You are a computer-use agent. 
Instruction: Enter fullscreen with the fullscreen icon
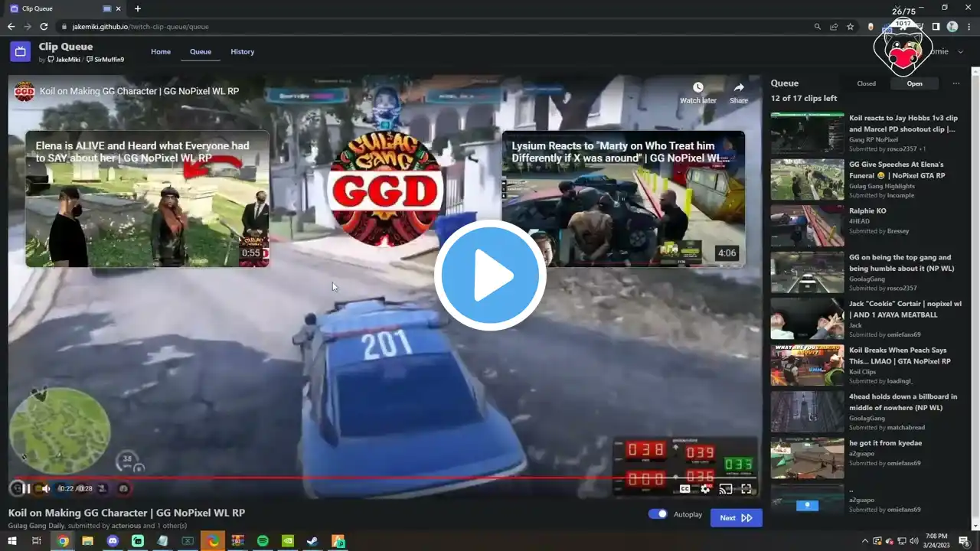[746, 489]
